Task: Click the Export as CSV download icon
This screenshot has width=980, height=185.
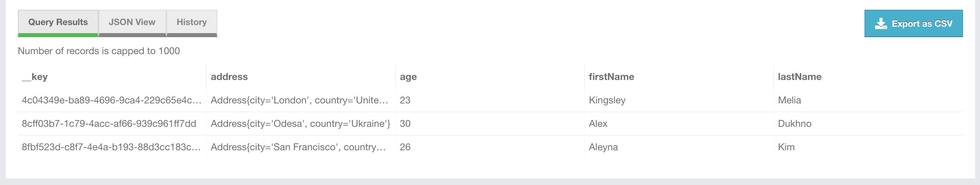Action: (881, 24)
